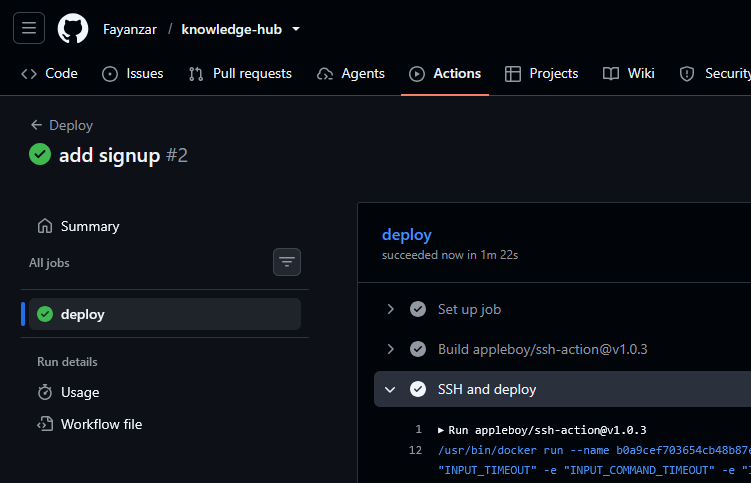Open the Fayanzar user profile link
The image size is (751, 483).
130,29
